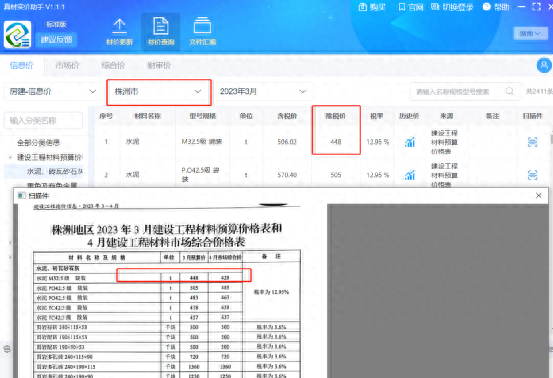Click 材料名称 column header
Screen dimensions: 553x378
147,116
